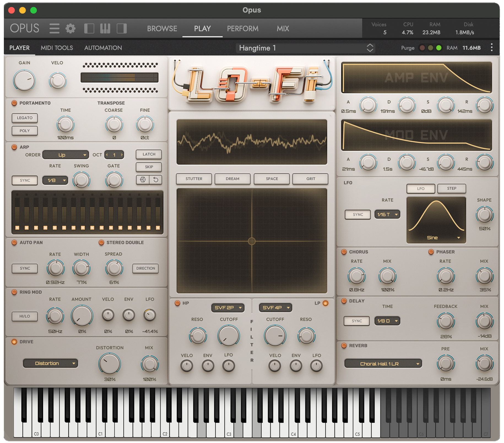
Task: Click the arp LATCH button
Action: point(149,154)
